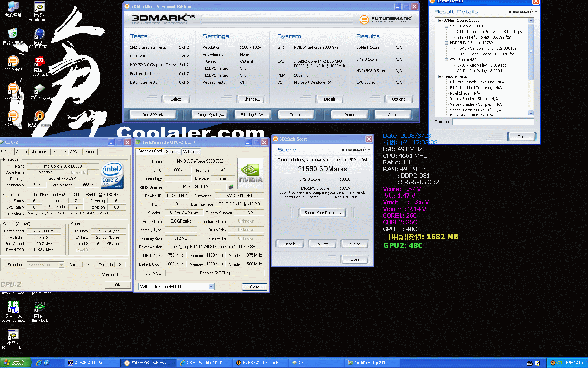Click the Windows Start button
Screen dimensions: 588x368
[15, 363]
